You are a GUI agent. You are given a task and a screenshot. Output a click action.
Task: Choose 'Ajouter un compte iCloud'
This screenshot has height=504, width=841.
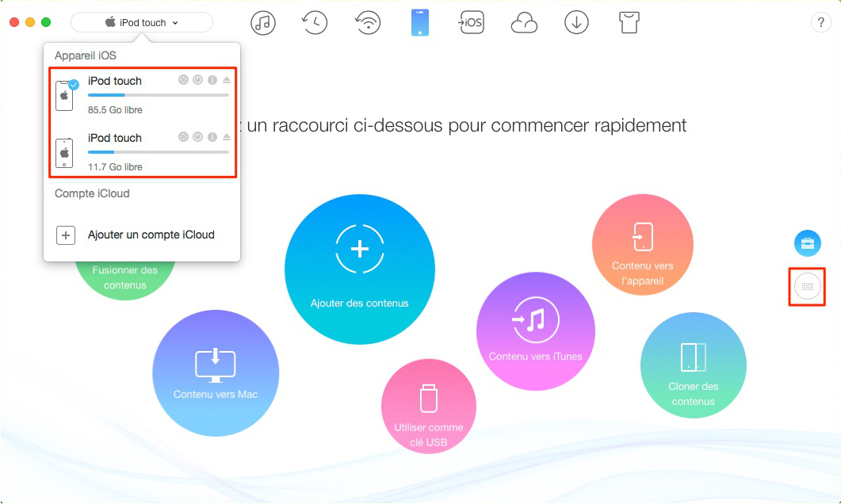click(x=151, y=235)
